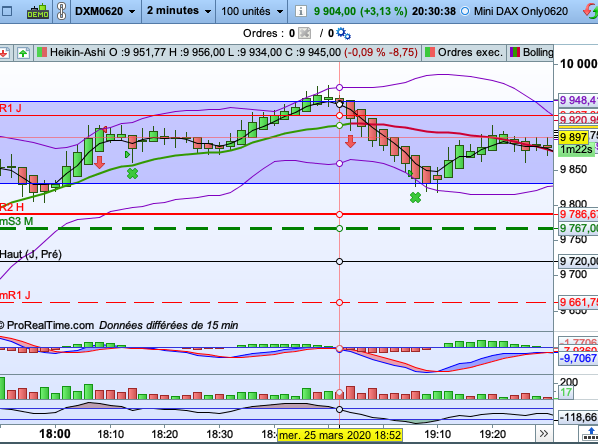Open the instrument info 'i' icon
This screenshot has height=444, width=598.
tap(300, 11)
